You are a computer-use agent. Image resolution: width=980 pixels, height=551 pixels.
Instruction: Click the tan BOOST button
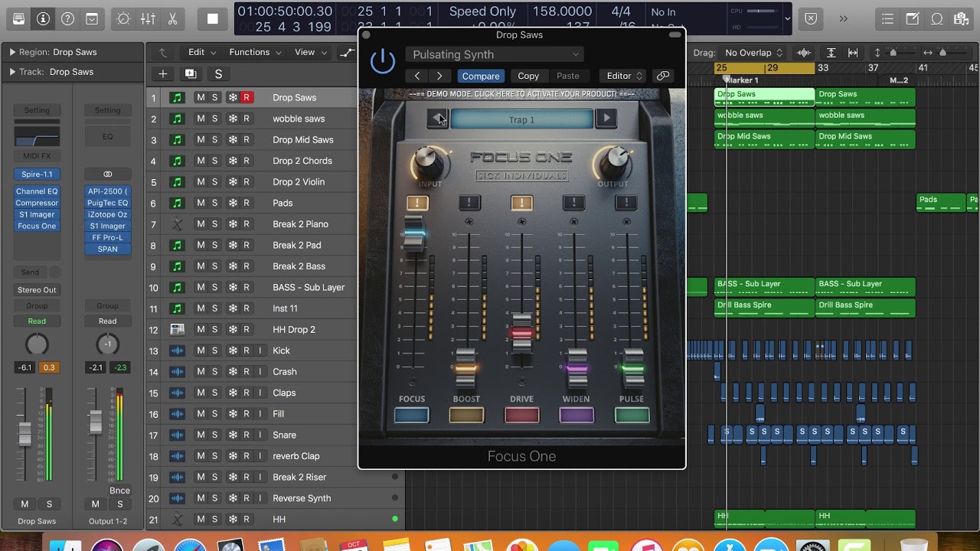tap(466, 415)
